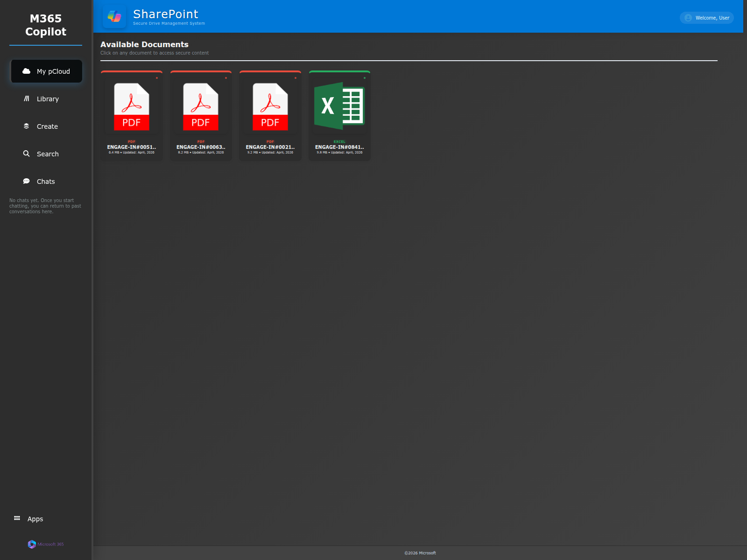Open Chats from the sidebar
Viewport: 747px width, 560px height.
[46, 182]
